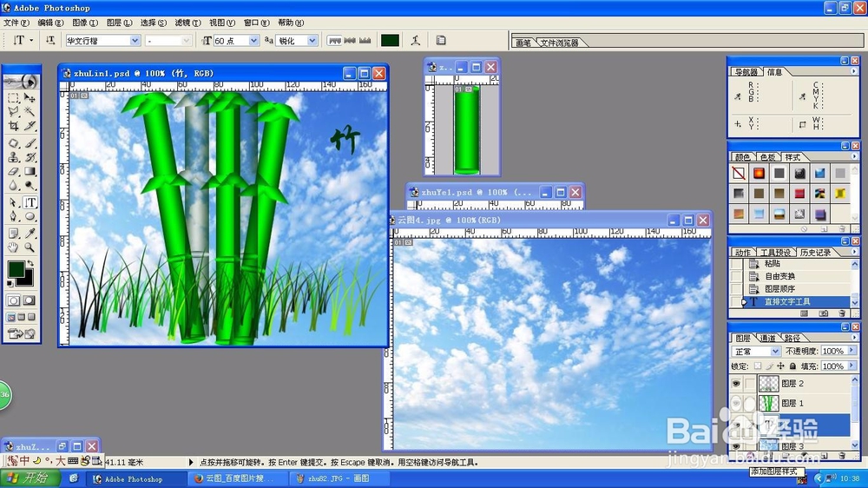This screenshot has width=868, height=488.
Task: Select the Clone Stamp tool
Action: tap(13, 157)
